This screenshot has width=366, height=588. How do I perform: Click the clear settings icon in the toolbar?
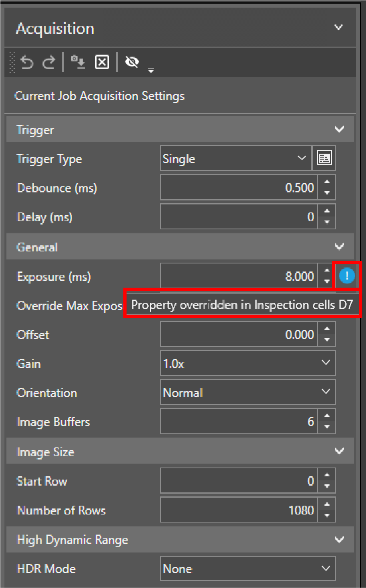click(101, 62)
